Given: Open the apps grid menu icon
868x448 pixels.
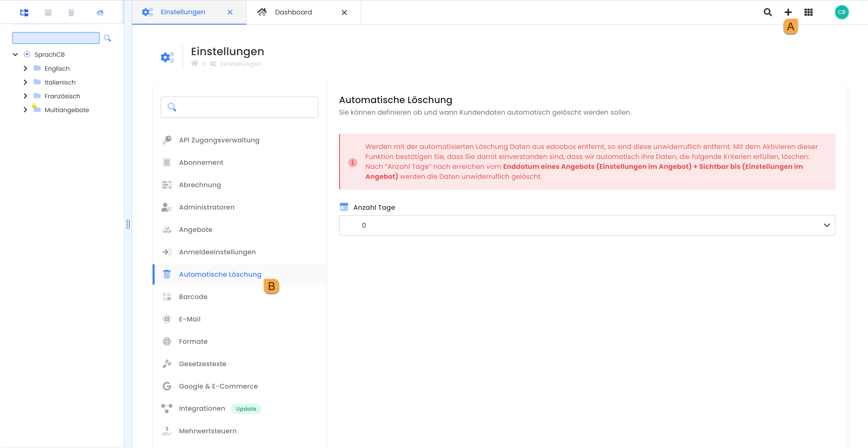Looking at the screenshot, I should pos(808,12).
